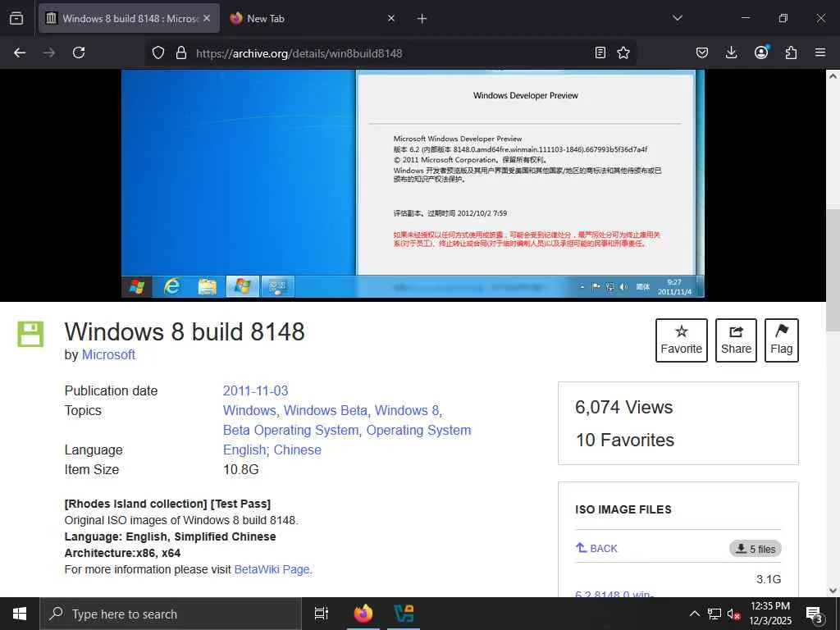Open network status tray icon
This screenshot has width=840, height=630.
tap(714, 614)
